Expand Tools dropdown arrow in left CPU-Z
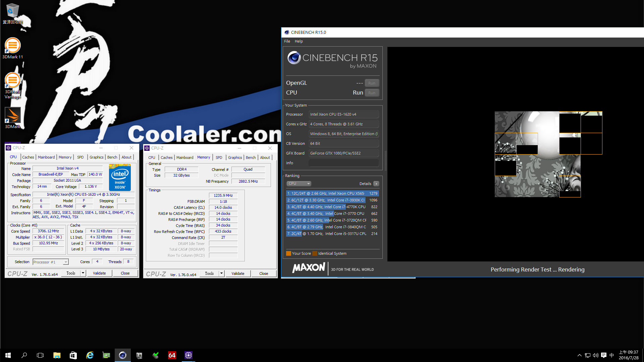 (83, 273)
